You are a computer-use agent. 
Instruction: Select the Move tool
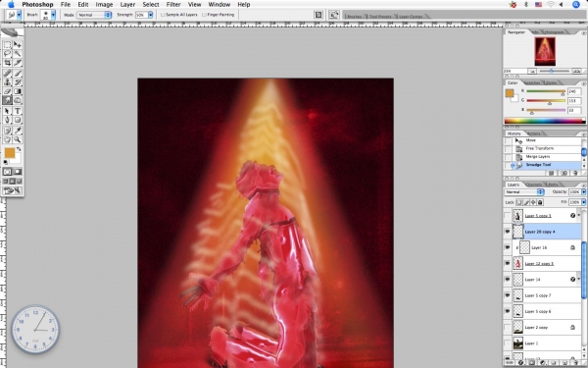coord(18,45)
